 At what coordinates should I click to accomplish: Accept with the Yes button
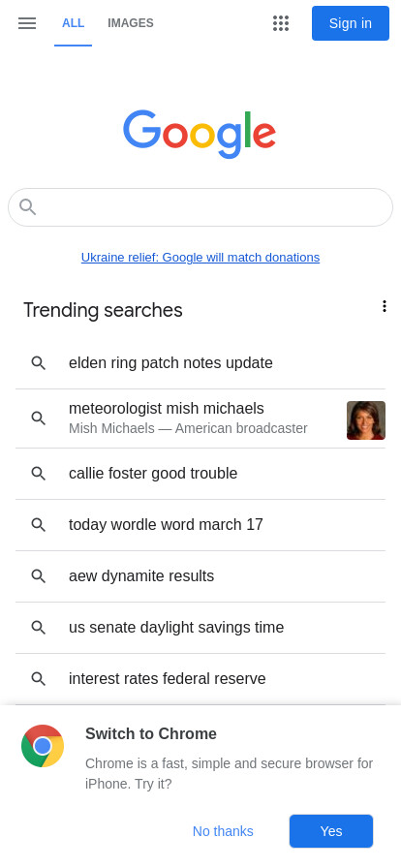click(x=331, y=831)
